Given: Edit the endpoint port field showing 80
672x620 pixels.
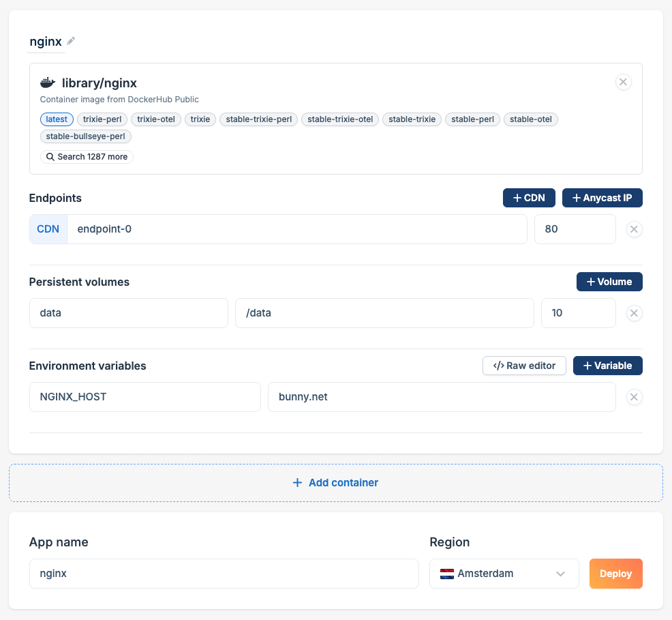Looking at the screenshot, I should pyautogui.click(x=575, y=229).
